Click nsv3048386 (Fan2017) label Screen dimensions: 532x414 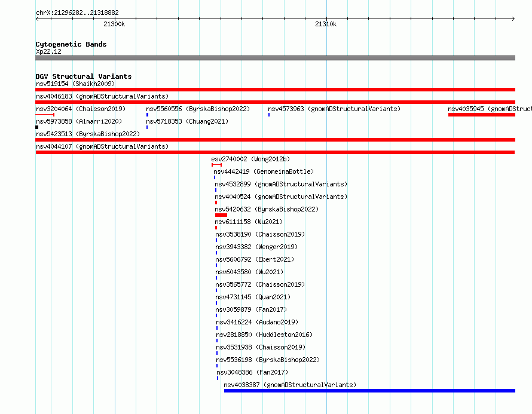[252, 372]
